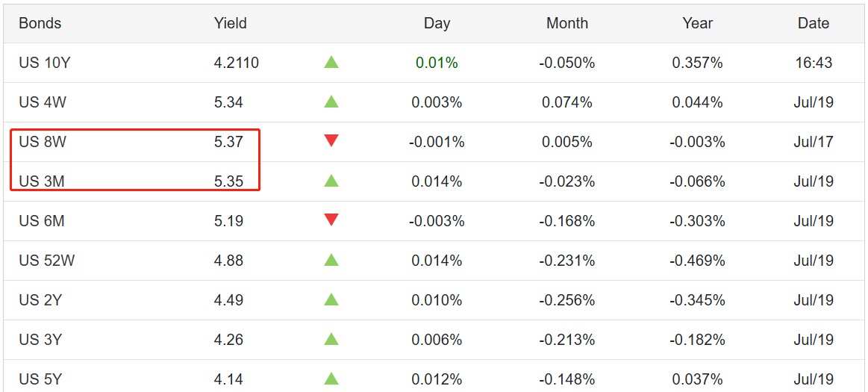Screen dimensions: 868x392
Task: Click the green up arrow for US 2Y
Action: [x=331, y=299]
